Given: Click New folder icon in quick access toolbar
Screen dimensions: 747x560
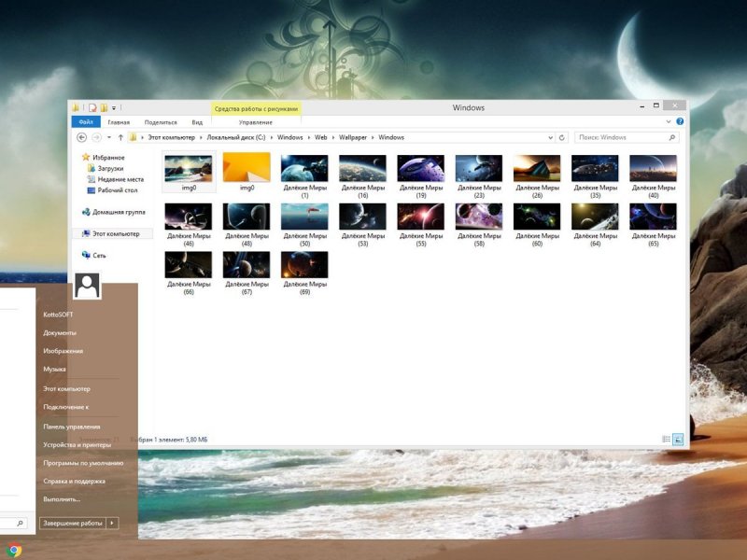Looking at the screenshot, I should pos(104,107).
